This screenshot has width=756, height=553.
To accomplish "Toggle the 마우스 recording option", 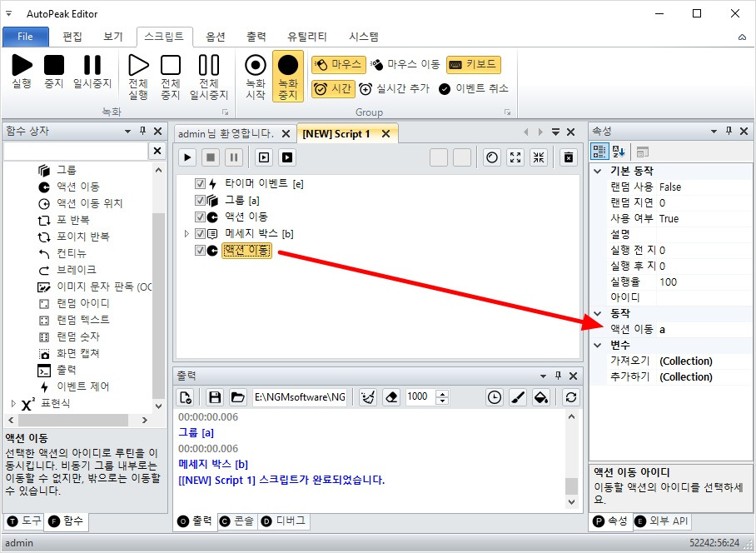I will coord(339,64).
